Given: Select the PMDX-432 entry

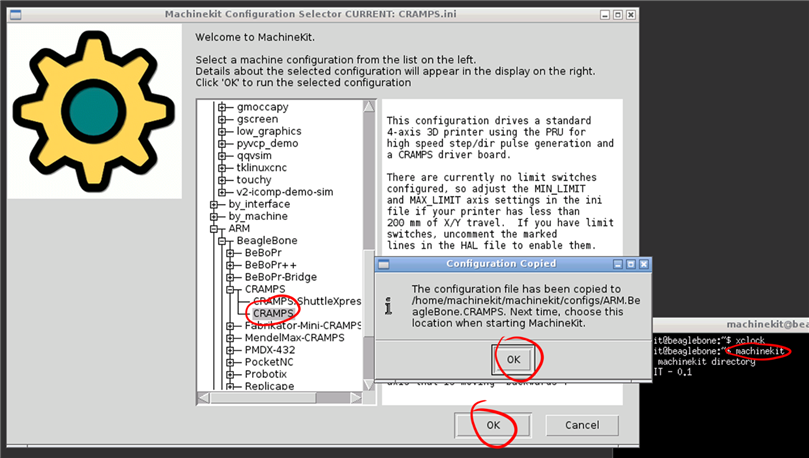Looking at the screenshot, I should click(x=270, y=350).
